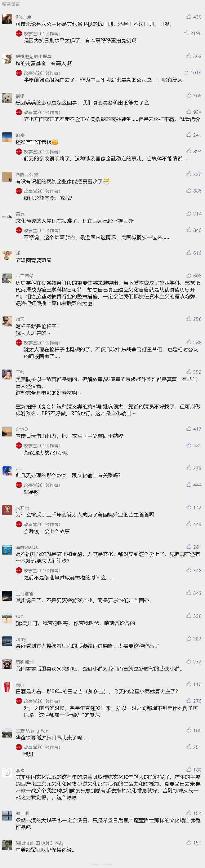Click the username Michael, ZHANG 燕杰
The width and height of the screenshot is (205, 868).
click(x=39, y=843)
